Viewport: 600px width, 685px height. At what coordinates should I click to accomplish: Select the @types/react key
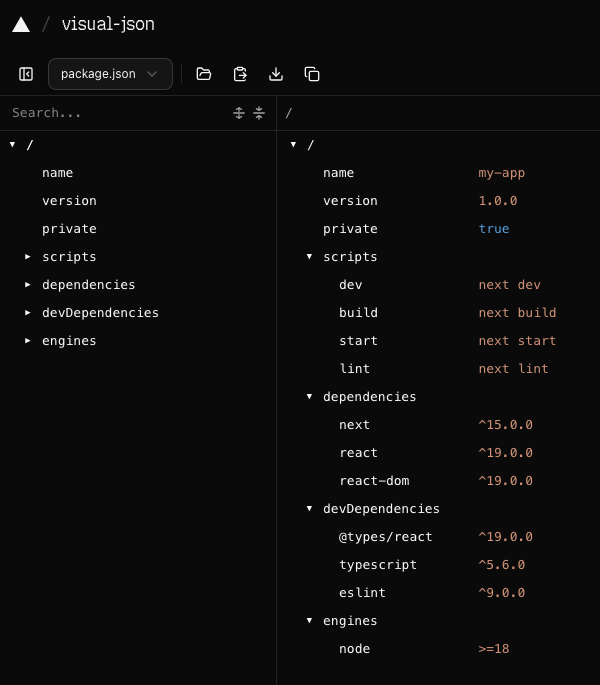[x=386, y=536]
